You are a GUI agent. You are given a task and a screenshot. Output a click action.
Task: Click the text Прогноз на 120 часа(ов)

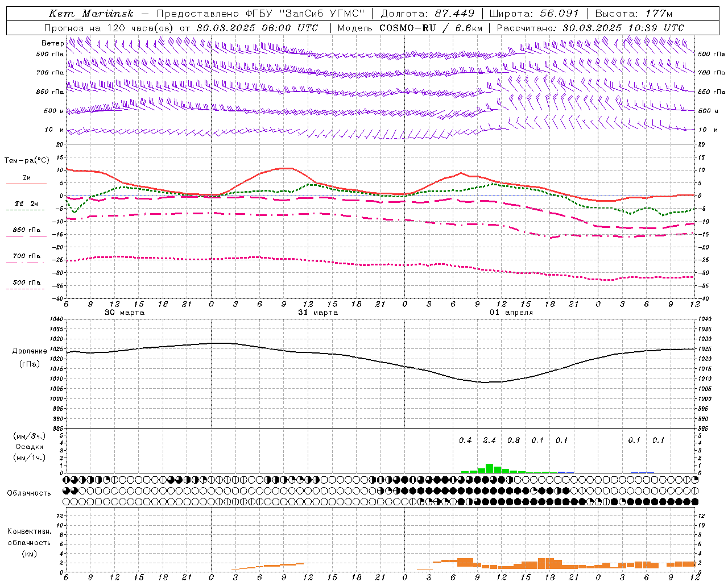pyautogui.click(x=110, y=28)
